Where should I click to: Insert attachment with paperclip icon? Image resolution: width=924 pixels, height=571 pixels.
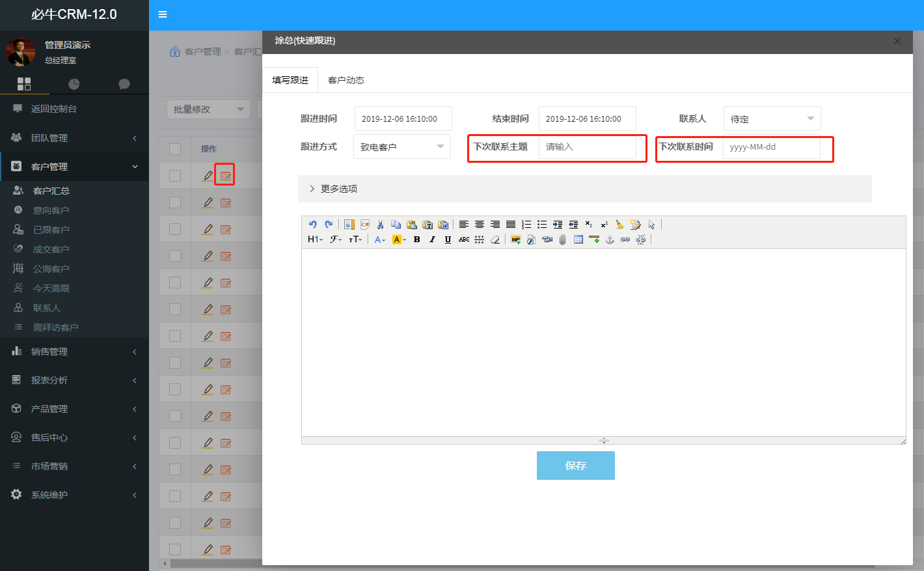coord(563,240)
